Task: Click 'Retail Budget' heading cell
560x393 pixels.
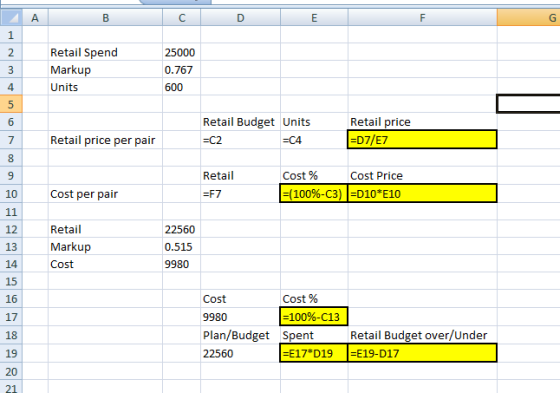Action: (x=241, y=122)
